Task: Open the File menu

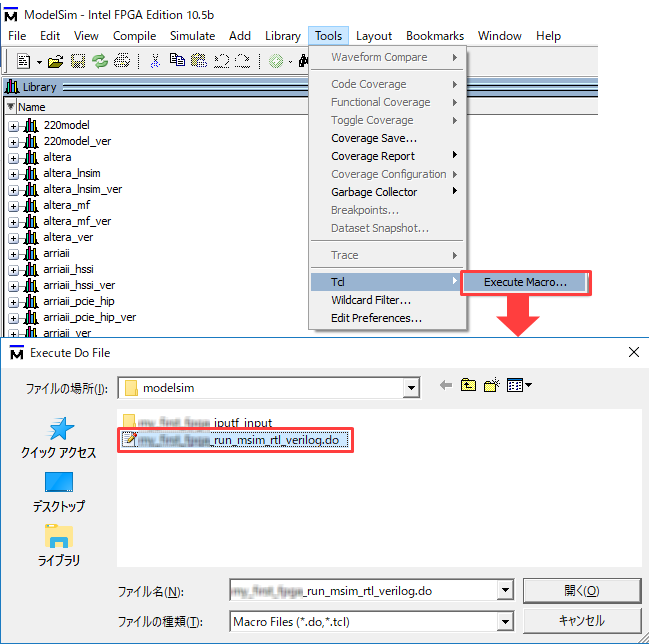Action: tap(17, 36)
